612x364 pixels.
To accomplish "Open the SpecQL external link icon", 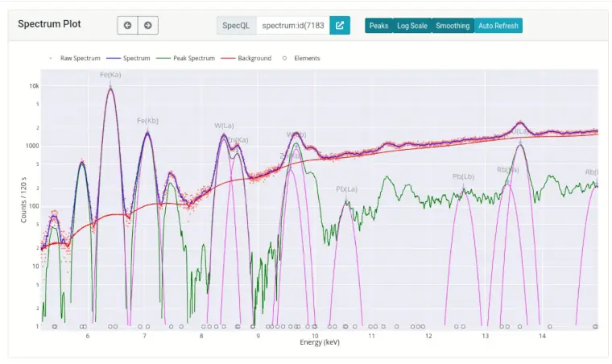I will [x=340, y=25].
